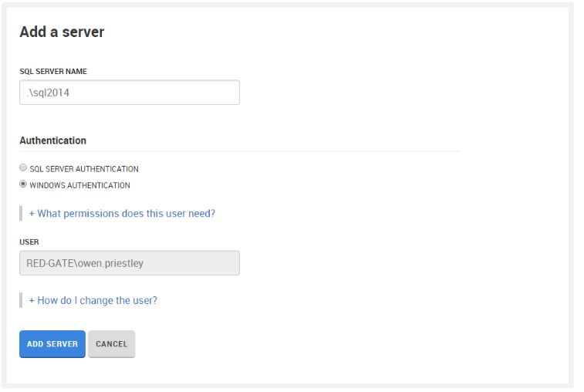Click the "RED-GATE\owen.priestley" username text
This screenshot has width=584, height=392.
click(x=85, y=263)
